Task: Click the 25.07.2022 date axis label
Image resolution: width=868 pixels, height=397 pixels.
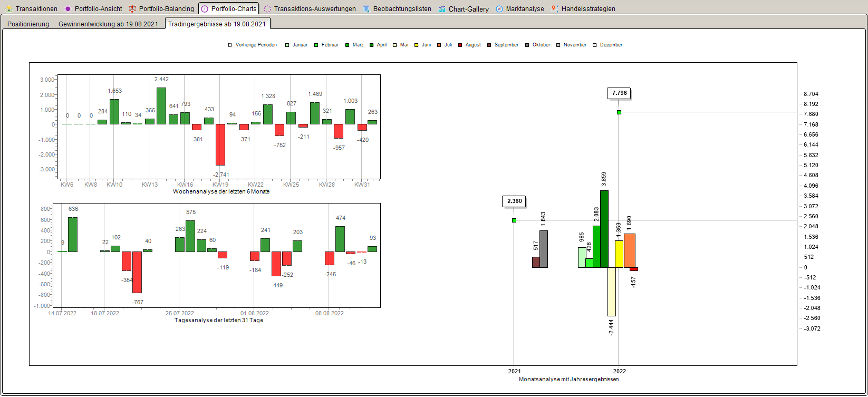Action: [x=180, y=313]
